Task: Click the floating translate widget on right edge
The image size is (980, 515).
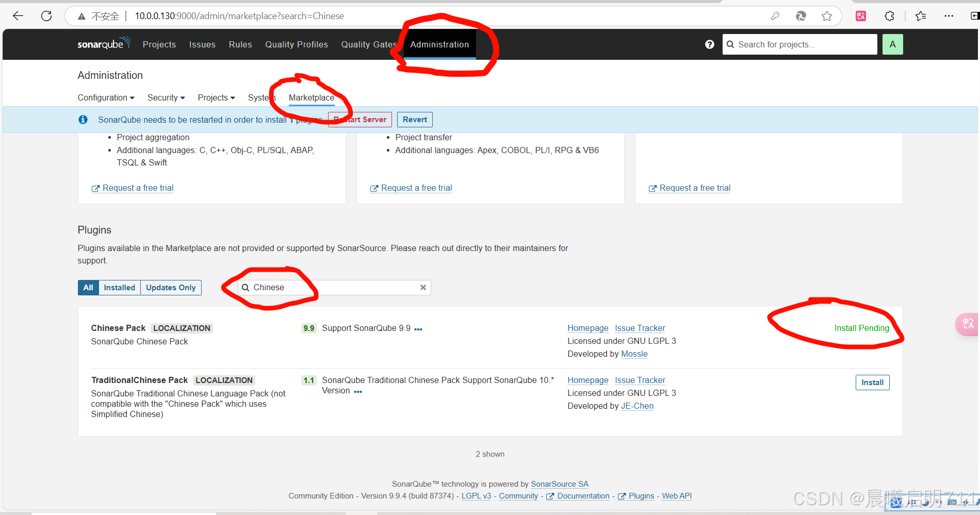Action: point(968,324)
